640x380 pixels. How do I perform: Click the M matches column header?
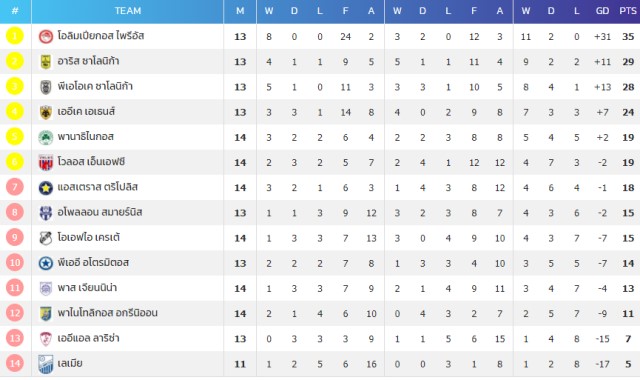tap(240, 11)
